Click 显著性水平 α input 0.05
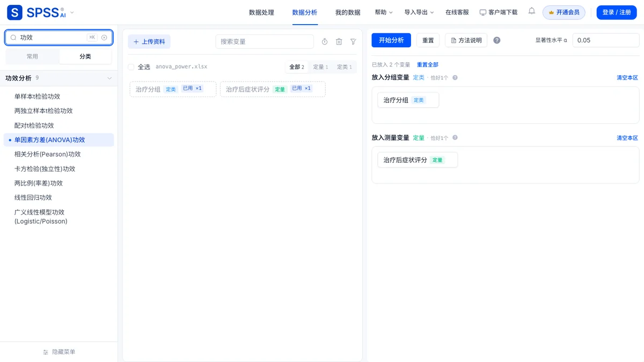Viewport: 644px width, 362px height. tap(606, 40)
